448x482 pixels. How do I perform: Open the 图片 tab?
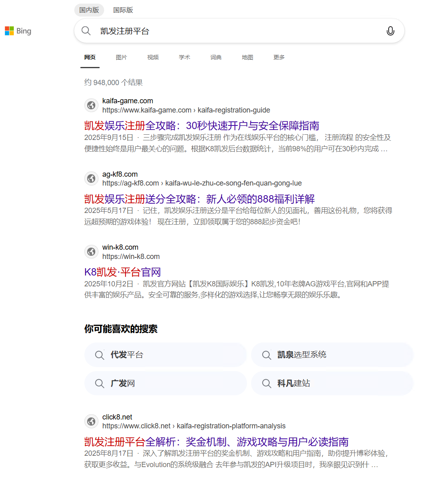121,58
